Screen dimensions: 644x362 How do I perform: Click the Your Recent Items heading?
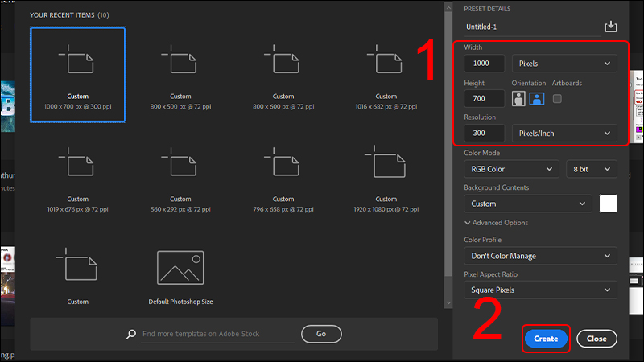coord(69,15)
